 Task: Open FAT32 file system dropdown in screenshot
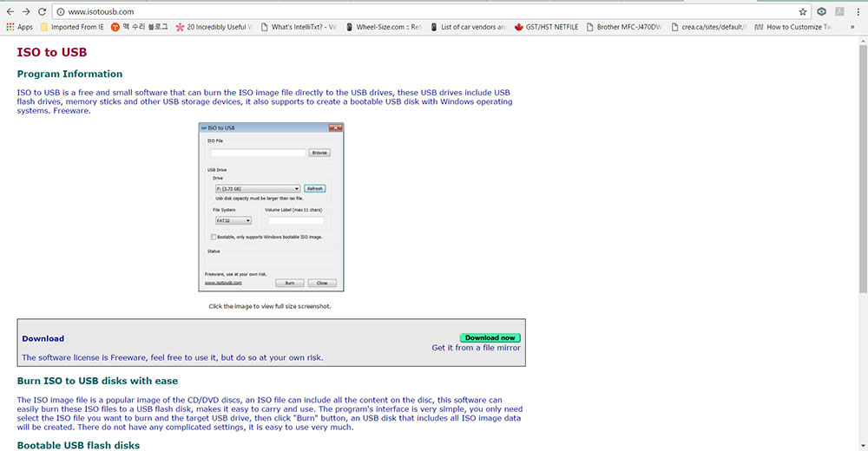233,221
